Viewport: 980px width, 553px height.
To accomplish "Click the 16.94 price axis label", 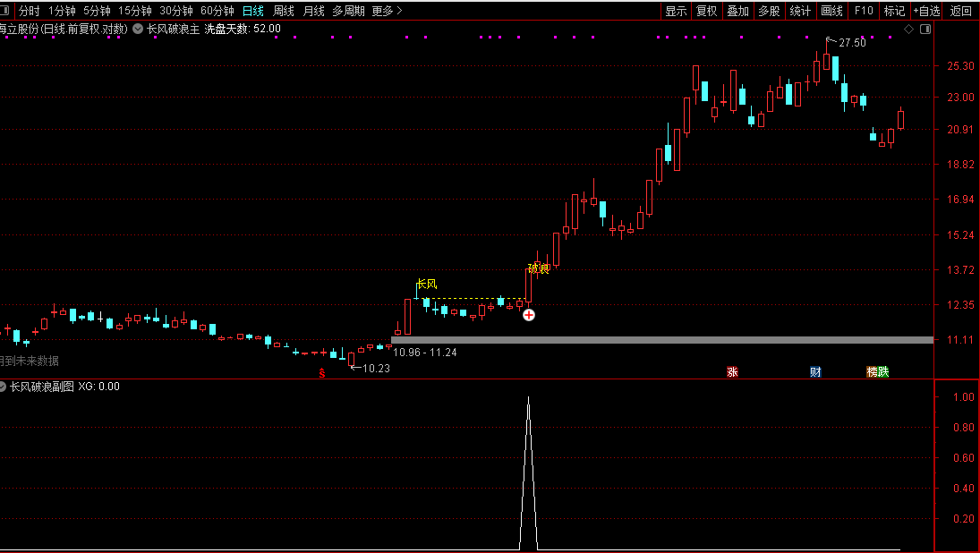I will point(960,200).
